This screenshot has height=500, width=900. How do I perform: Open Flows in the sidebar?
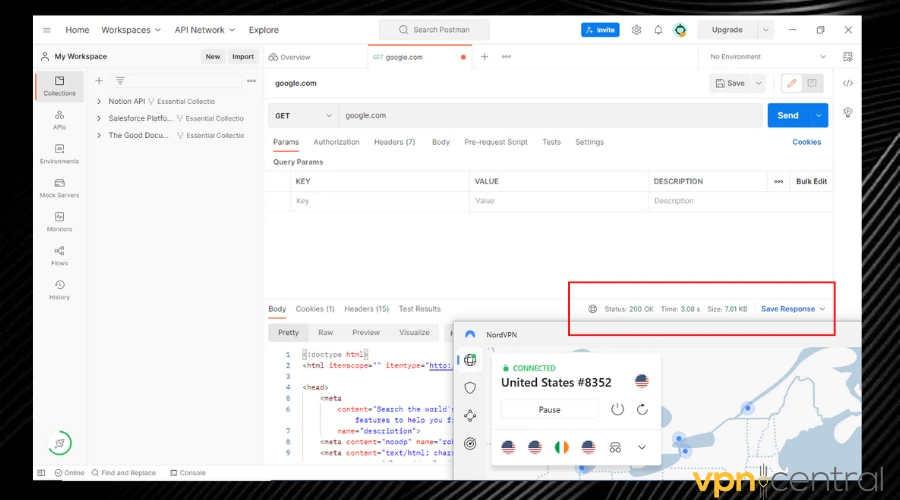click(59, 255)
